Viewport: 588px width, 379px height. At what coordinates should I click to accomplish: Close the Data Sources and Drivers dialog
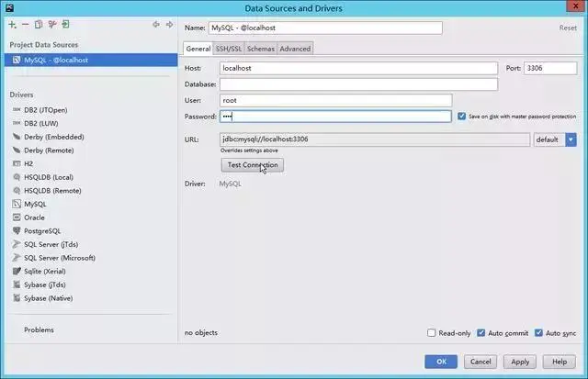tap(576, 6)
